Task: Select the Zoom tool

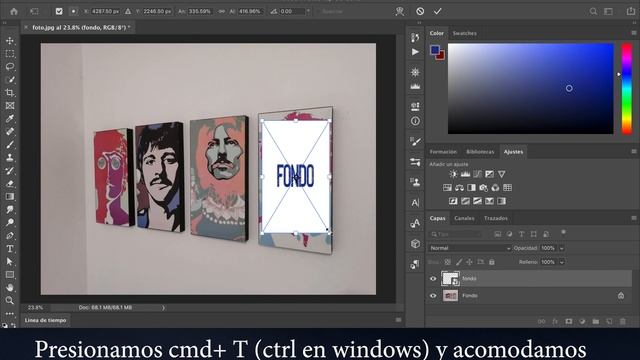Action: tap(10, 300)
